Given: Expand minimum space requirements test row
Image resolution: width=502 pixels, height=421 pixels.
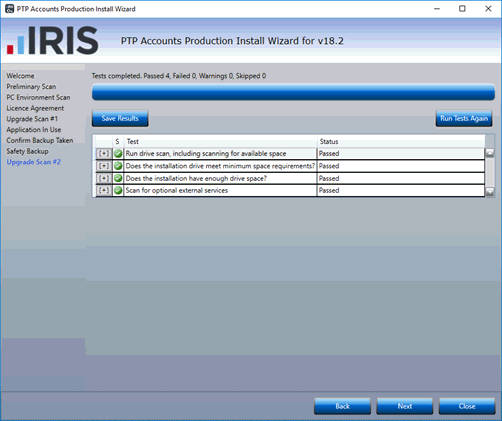Looking at the screenshot, I should tap(104, 166).
